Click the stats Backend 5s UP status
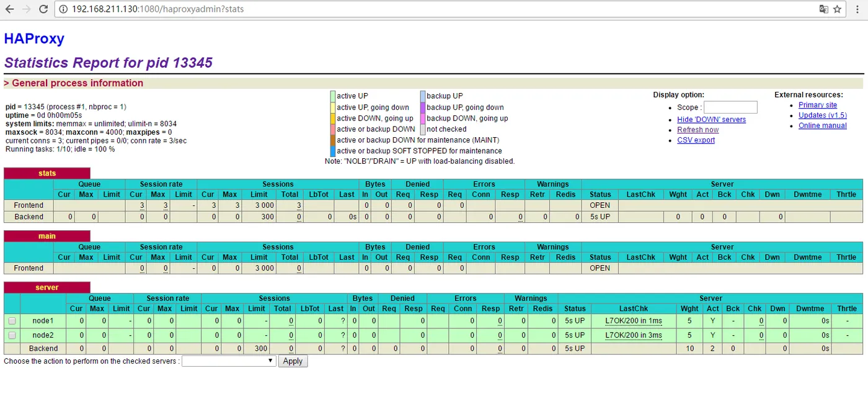The image size is (868, 409). click(600, 217)
